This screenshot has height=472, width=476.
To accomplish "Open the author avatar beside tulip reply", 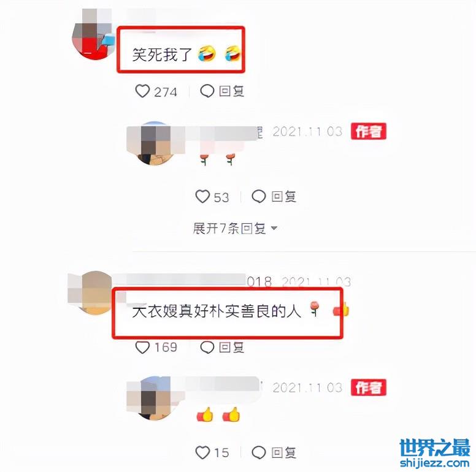I will (156, 143).
